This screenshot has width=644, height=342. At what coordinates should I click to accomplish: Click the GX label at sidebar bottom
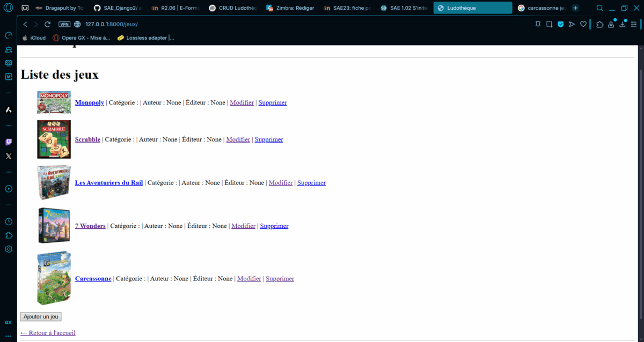coord(9,322)
